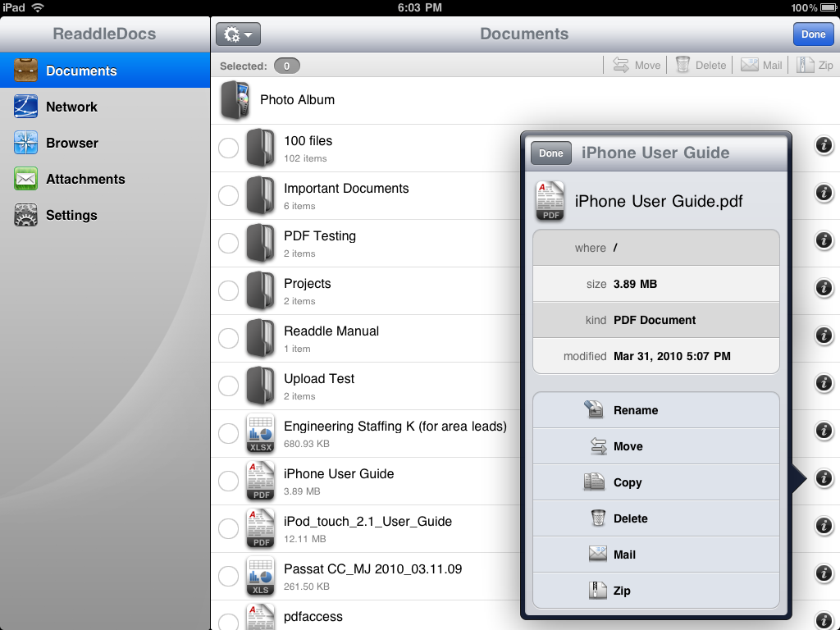The image size is (840, 630).
Task: Click the Mail toolbar button
Action: point(761,66)
